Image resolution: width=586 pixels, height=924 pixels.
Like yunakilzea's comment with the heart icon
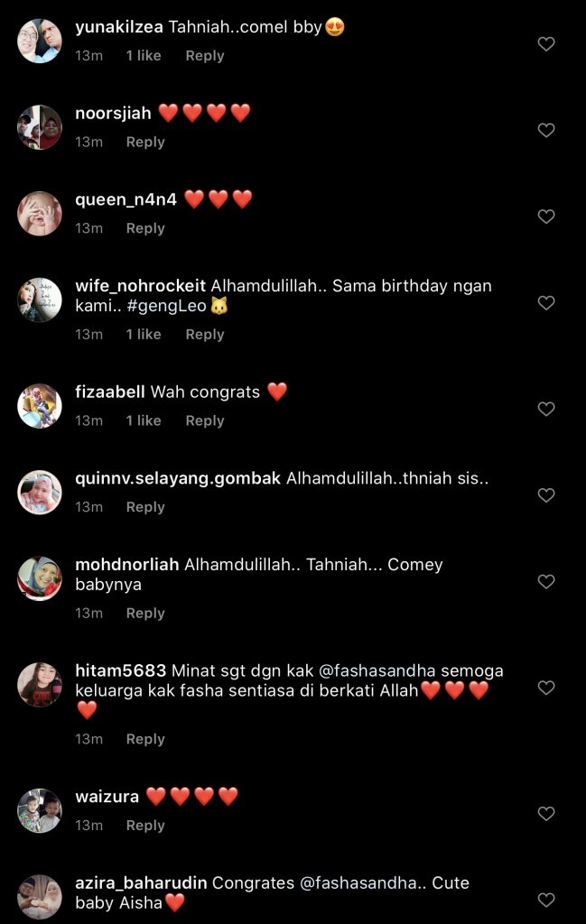[546, 43]
